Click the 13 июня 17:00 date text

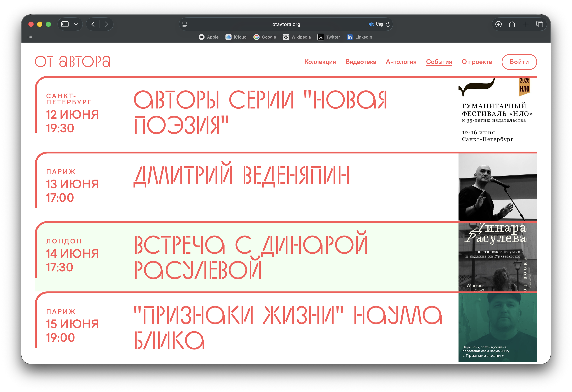coord(72,191)
